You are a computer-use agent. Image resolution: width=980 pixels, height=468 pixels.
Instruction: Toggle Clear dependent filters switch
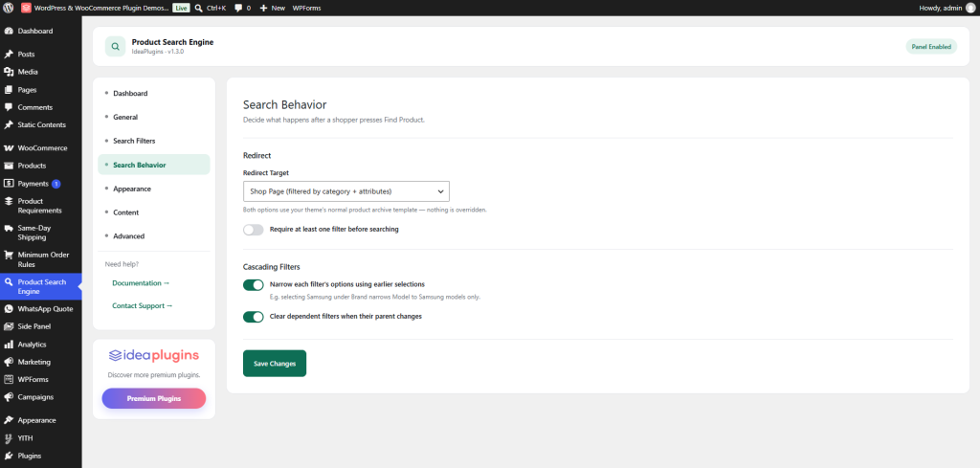point(253,317)
